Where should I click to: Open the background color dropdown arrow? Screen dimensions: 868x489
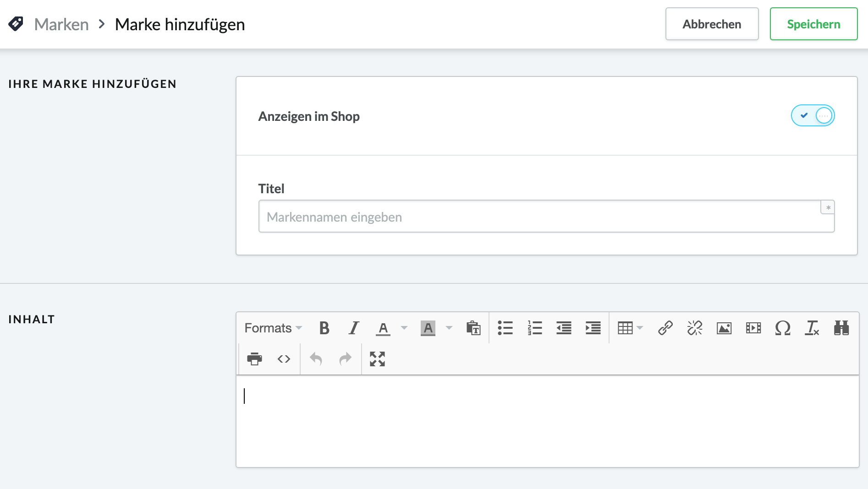point(449,328)
